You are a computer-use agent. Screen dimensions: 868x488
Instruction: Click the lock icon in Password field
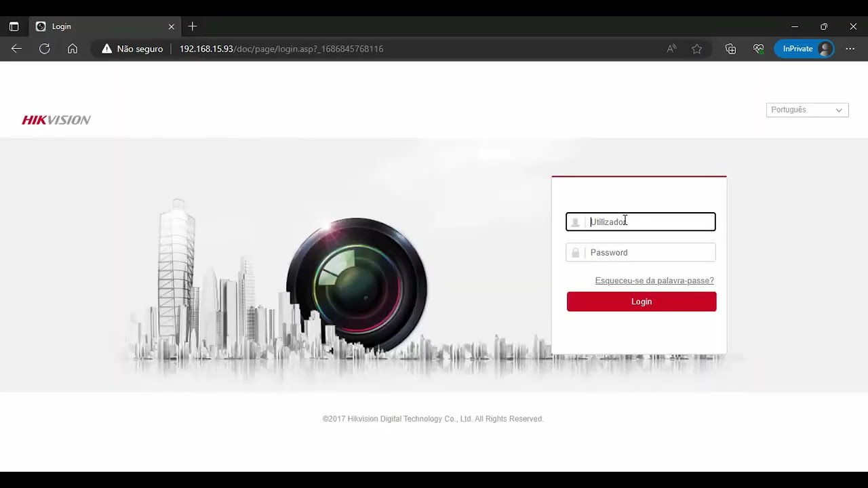click(576, 253)
